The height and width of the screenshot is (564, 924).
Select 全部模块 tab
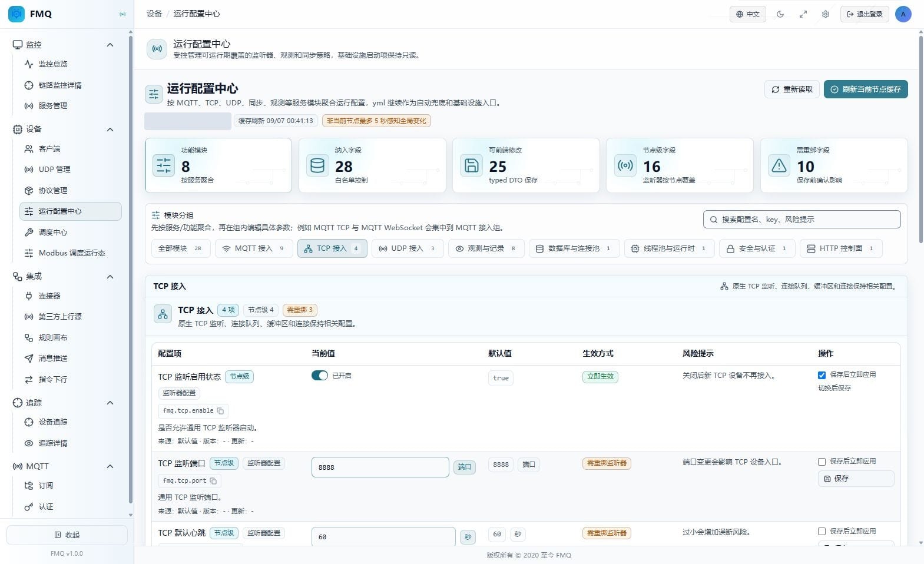[x=180, y=248]
